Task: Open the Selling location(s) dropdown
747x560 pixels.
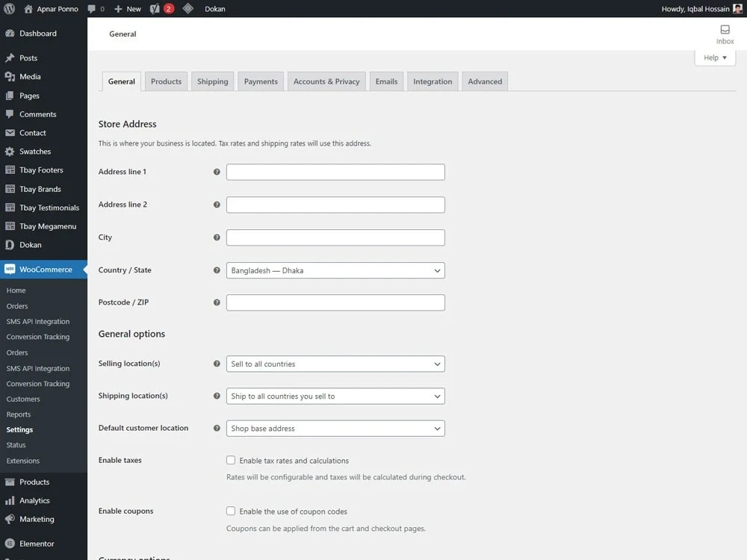Action: pos(335,364)
